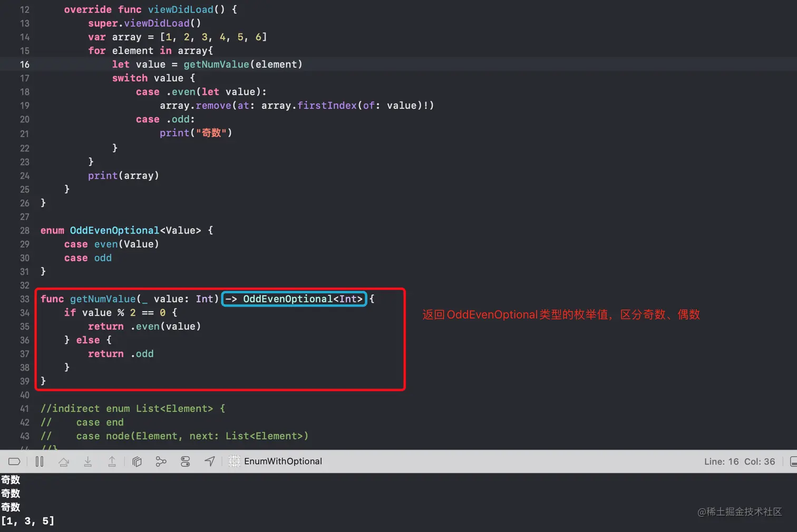Click 'case odd' in enum declaration
The width and height of the screenshot is (797, 532).
tap(88, 258)
